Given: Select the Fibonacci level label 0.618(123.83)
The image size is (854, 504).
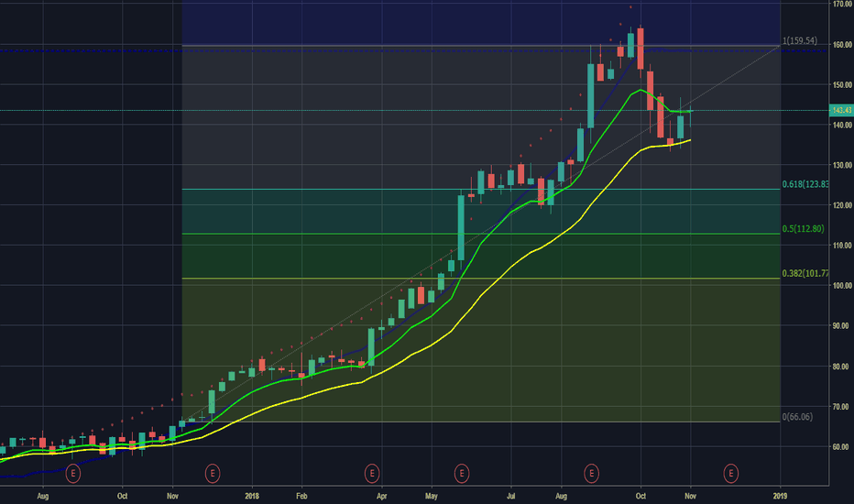Looking at the screenshot, I should (x=805, y=184).
